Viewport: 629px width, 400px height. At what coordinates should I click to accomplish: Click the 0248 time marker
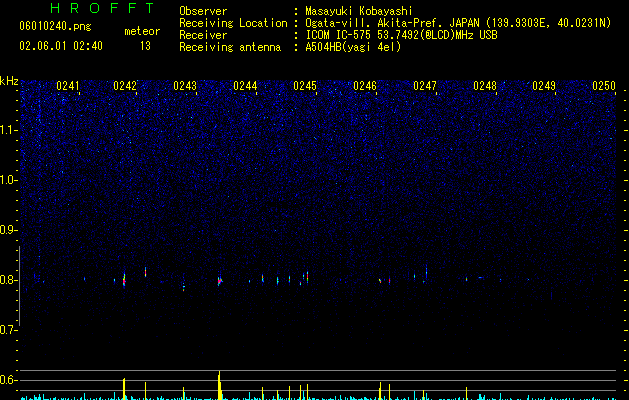click(485, 86)
